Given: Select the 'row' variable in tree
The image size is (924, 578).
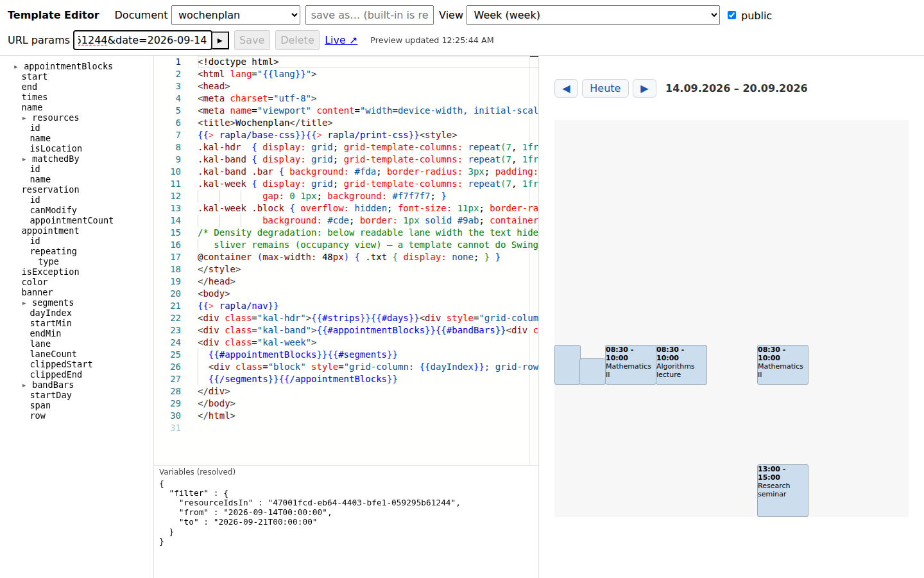Looking at the screenshot, I should 38,416.
